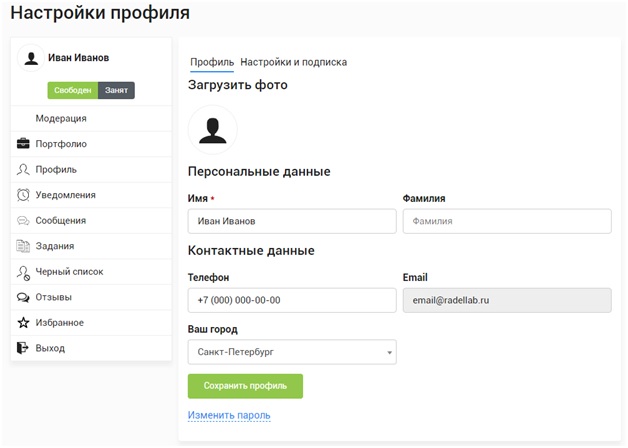Screen dimensions: 628x448
Task: Set status to Свободен
Action: tap(73, 90)
